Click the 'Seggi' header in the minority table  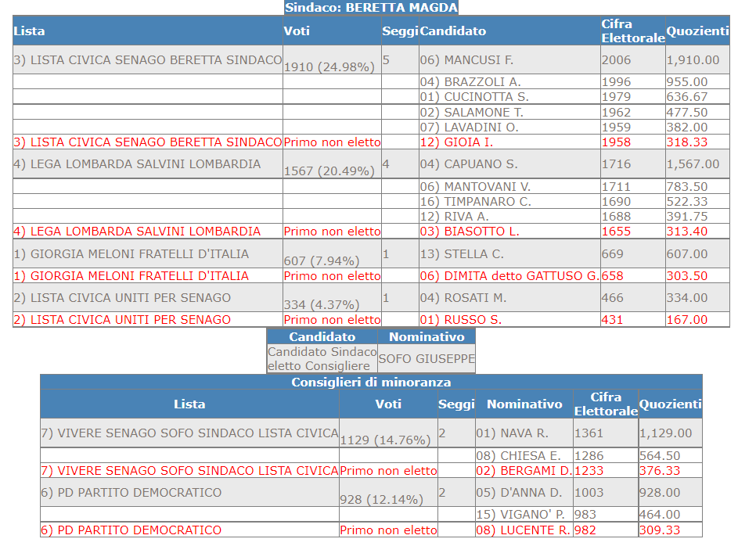tap(456, 404)
